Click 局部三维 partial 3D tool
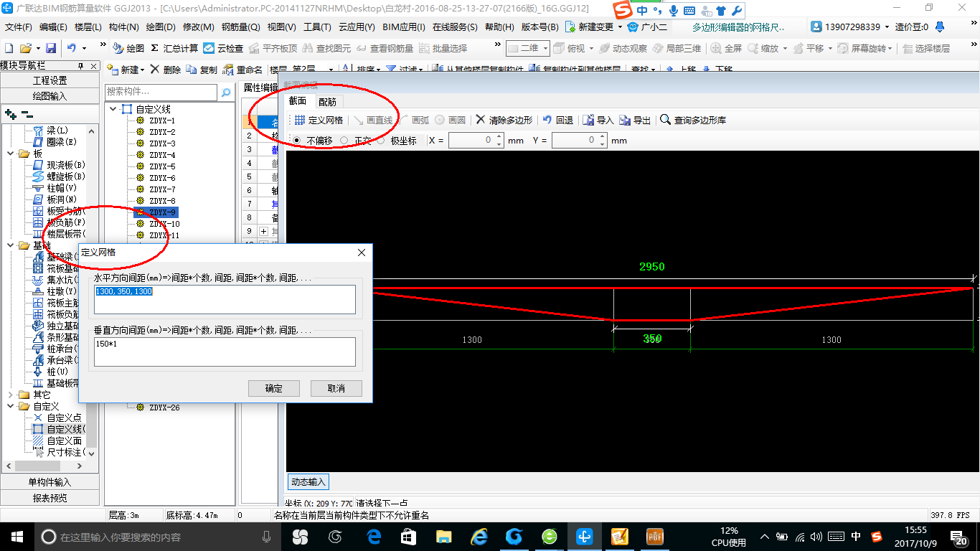Image resolution: width=980 pixels, height=551 pixels. [677, 48]
